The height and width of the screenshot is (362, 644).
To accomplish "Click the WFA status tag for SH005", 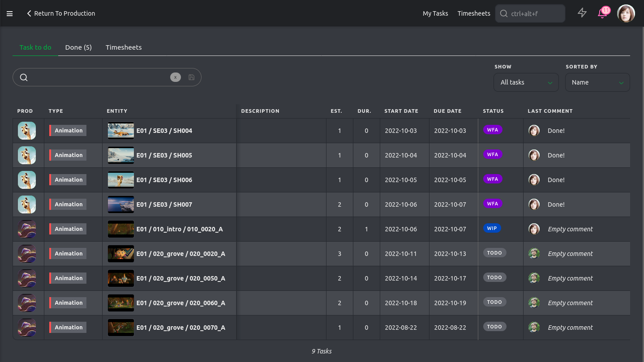I will pyautogui.click(x=492, y=154).
